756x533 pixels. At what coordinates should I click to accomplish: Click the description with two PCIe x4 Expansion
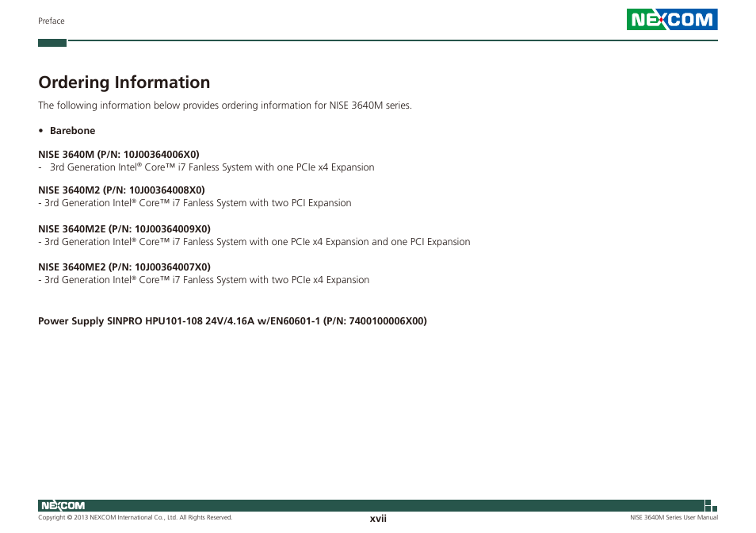coord(204,280)
